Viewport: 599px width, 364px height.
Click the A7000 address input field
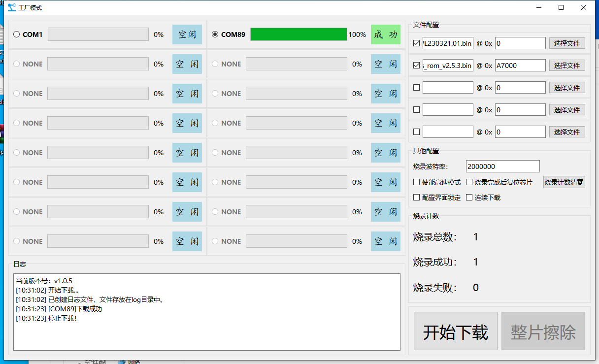point(520,66)
